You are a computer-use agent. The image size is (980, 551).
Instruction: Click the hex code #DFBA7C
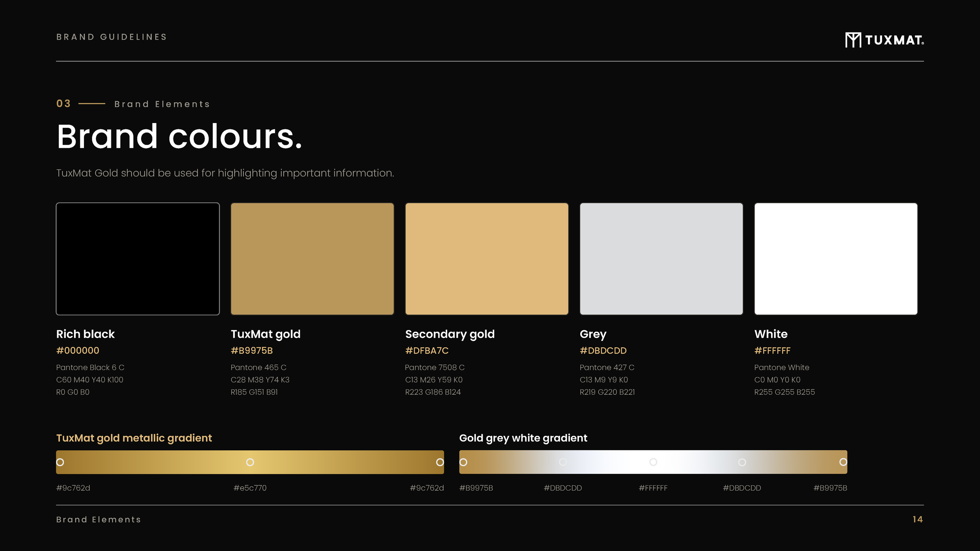427,350
